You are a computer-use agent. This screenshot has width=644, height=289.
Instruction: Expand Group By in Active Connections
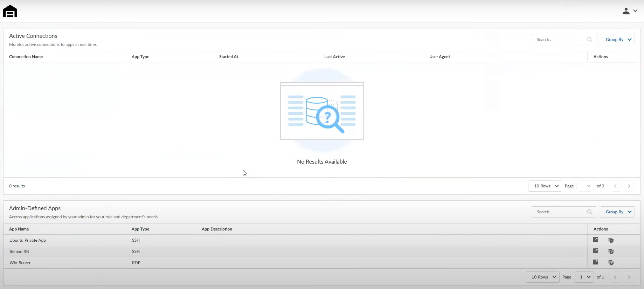click(617, 40)
